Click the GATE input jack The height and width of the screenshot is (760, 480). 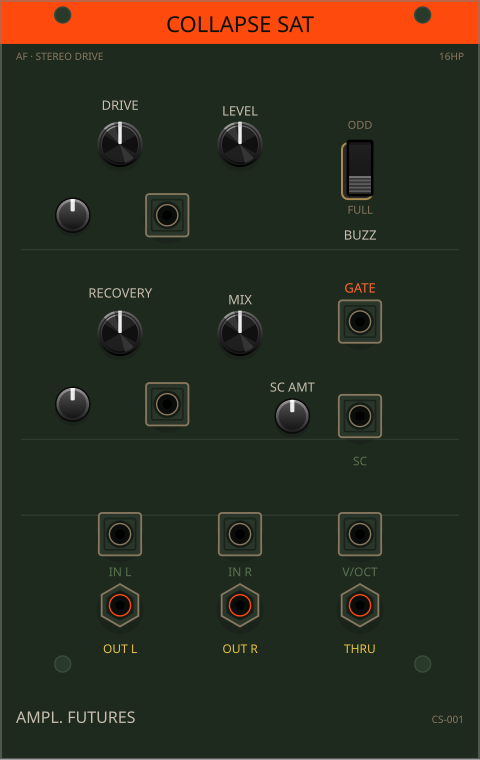pos(360,322)
